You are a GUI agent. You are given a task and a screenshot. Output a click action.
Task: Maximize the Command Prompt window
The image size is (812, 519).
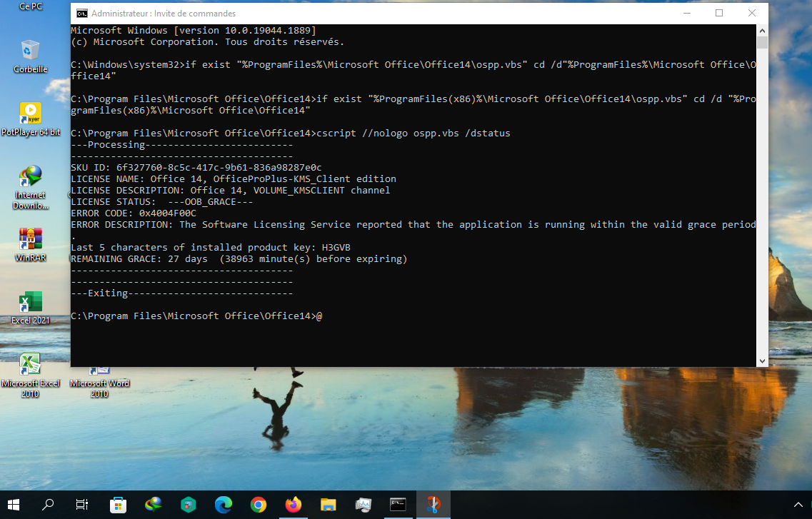[x=719, y=14]
